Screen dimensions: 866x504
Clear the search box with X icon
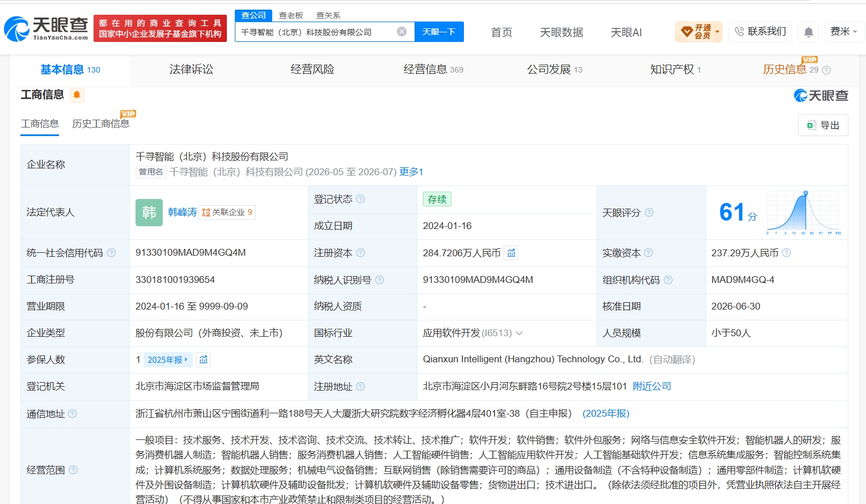click(x=402, y=32)
